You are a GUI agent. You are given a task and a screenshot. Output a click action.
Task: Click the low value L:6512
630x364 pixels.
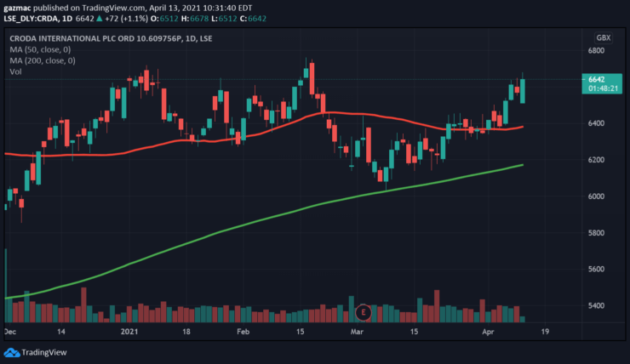click(225, 19)
